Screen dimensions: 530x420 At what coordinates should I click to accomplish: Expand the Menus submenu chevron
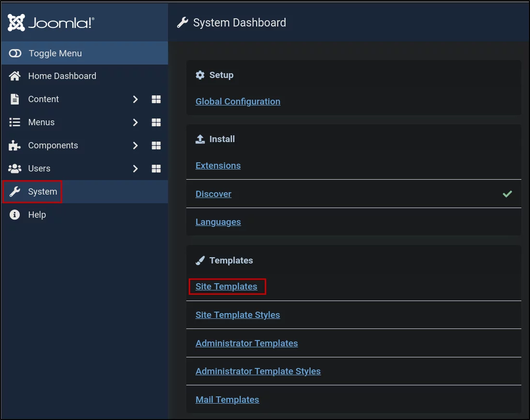135,122
